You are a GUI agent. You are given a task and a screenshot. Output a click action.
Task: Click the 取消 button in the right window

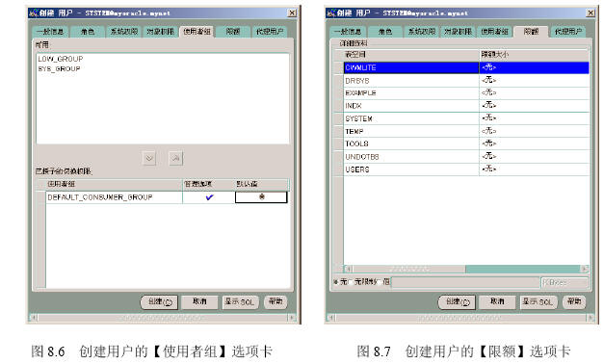click(497, 301)
